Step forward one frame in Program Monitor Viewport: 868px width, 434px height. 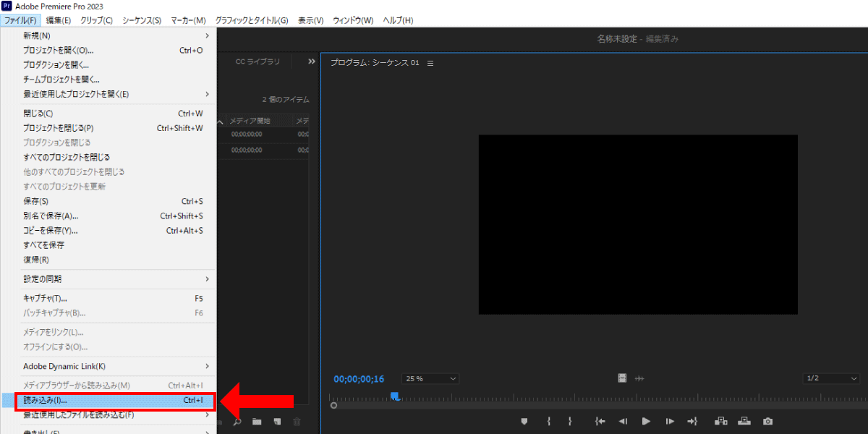[x=670, y=421]
